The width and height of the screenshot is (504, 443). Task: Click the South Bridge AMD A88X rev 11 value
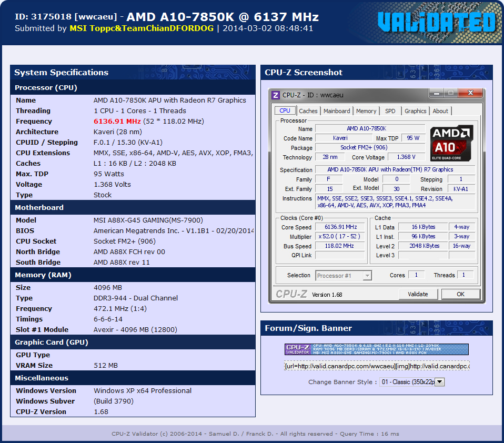click(122, 263)
